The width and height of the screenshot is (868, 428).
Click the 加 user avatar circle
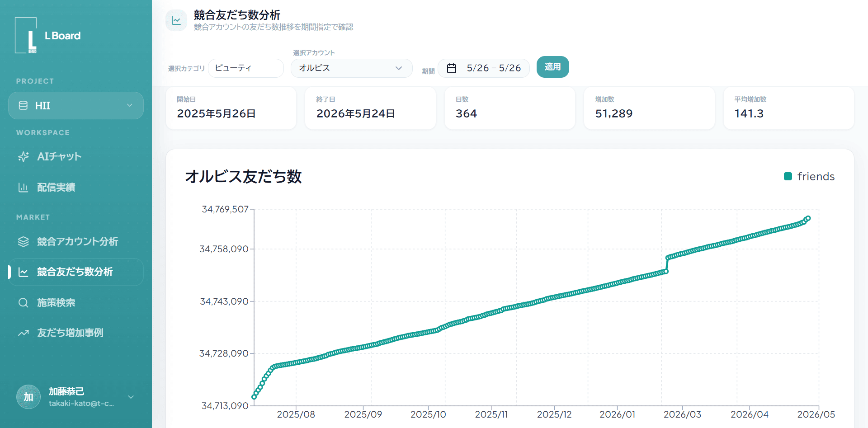[28, 397]
